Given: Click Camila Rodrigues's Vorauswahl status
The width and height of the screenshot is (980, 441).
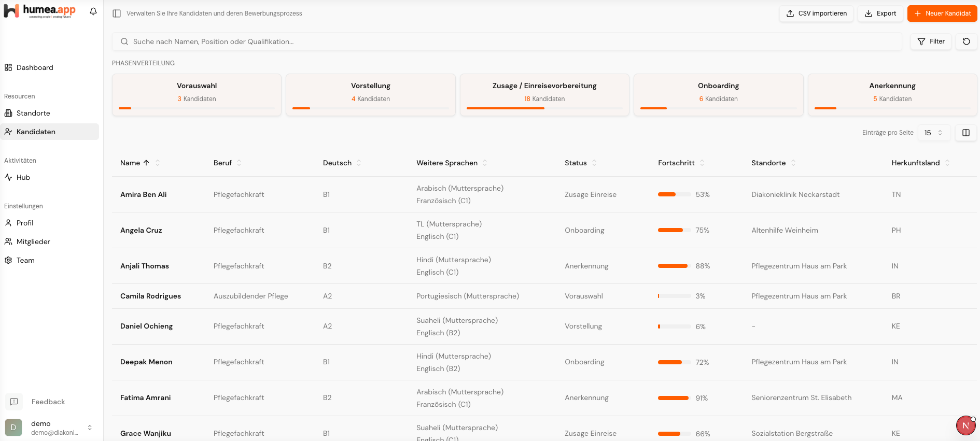Looking at the screenshot, I should tap(584, 296).
